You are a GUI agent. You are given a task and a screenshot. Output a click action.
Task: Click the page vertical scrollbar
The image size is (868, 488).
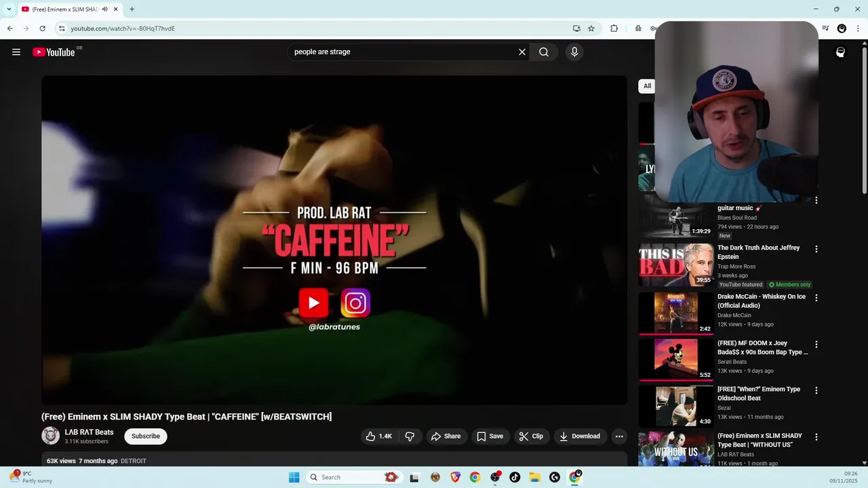click(865, 122)
